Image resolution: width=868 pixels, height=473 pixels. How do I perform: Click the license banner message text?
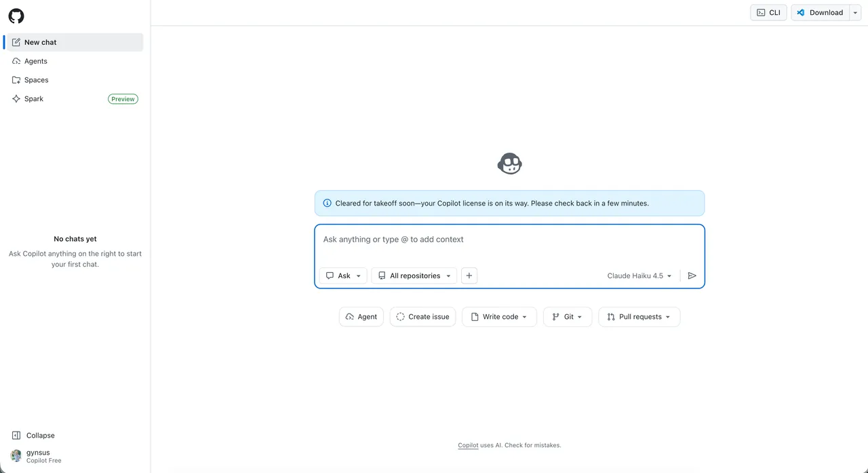point(492,203)
